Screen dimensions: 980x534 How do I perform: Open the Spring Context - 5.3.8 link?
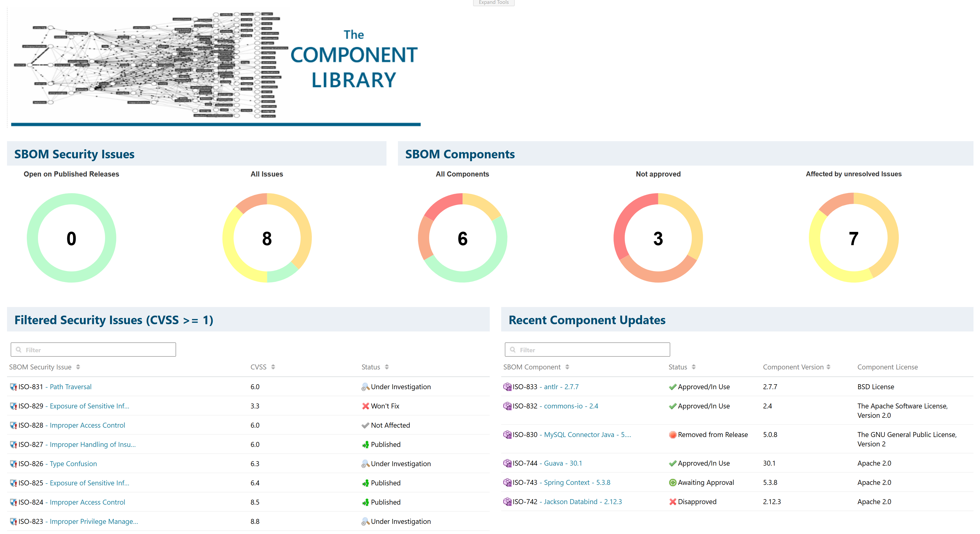pos(577,482)
